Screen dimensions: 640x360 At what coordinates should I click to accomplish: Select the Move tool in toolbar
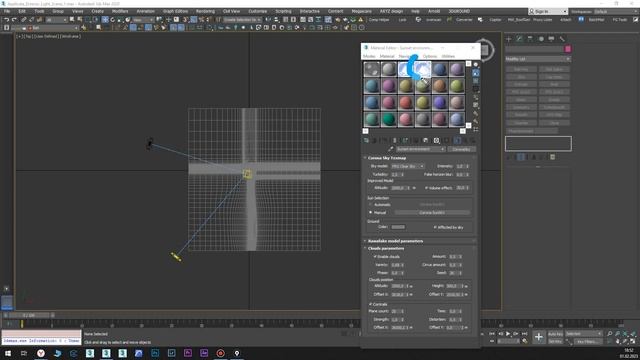(105, 20)
